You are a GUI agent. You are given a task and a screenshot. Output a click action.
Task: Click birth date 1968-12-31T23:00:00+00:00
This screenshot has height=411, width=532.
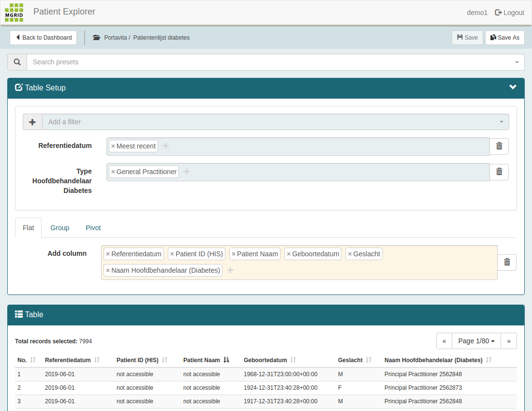[281, 374]
